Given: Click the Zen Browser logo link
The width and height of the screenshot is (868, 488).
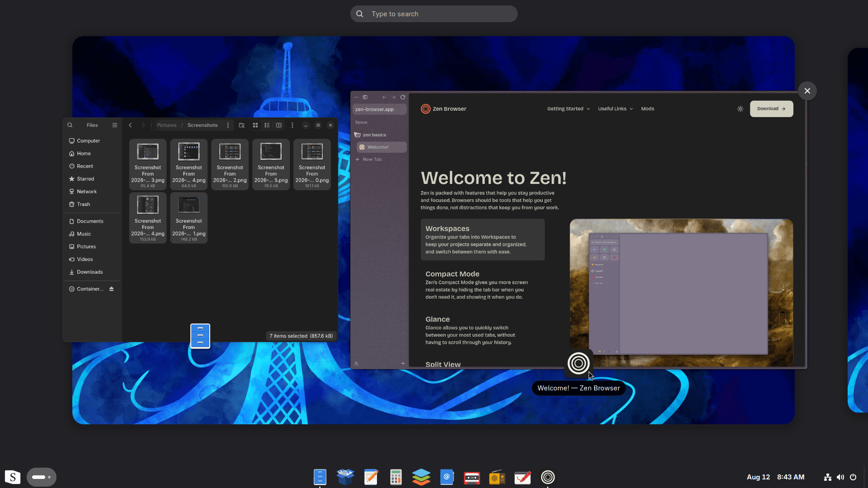Looking at the screenshot, I should click(x=443, y=109).
